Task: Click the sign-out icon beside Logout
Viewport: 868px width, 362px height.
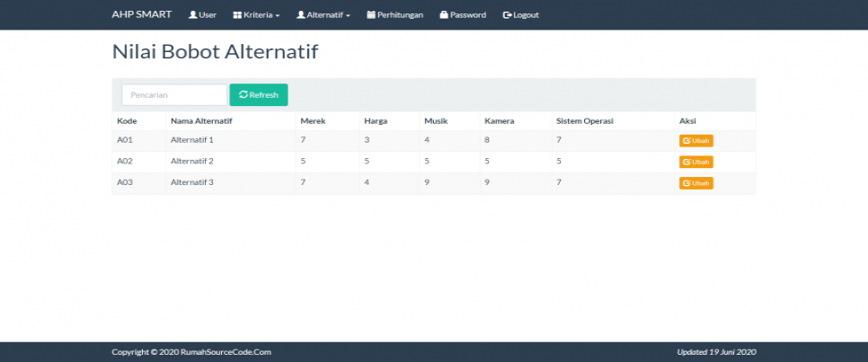Action: pyautogui.click(x=507, y=15)
